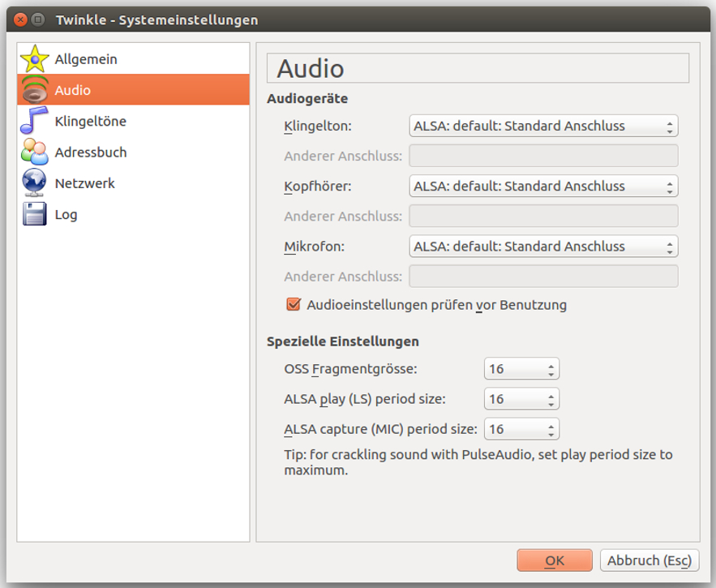Confirm settings with the OK button

click(555, 560)
